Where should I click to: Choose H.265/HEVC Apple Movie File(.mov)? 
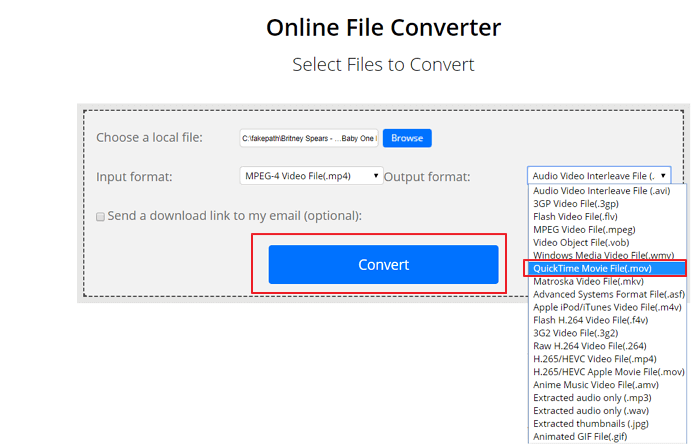pyautogui.click(x=607, y=372)
